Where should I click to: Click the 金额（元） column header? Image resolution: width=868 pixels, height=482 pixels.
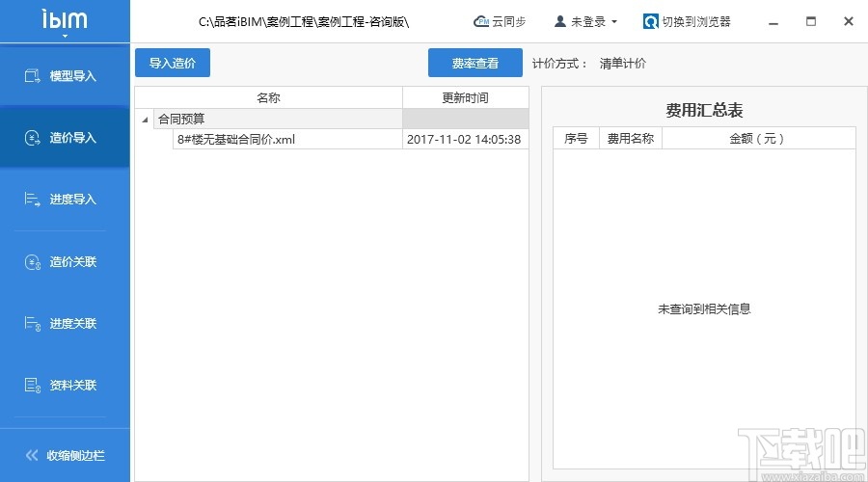[758, 139]
